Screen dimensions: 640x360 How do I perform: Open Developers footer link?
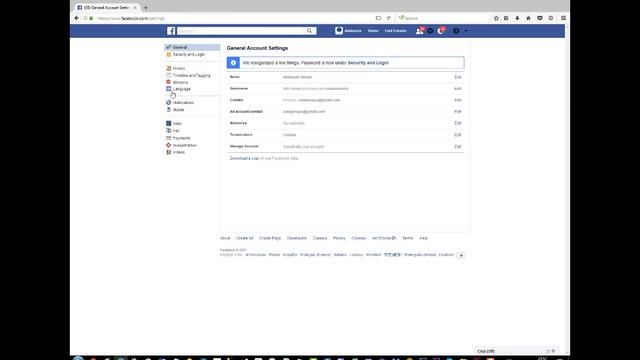[297, 238]
